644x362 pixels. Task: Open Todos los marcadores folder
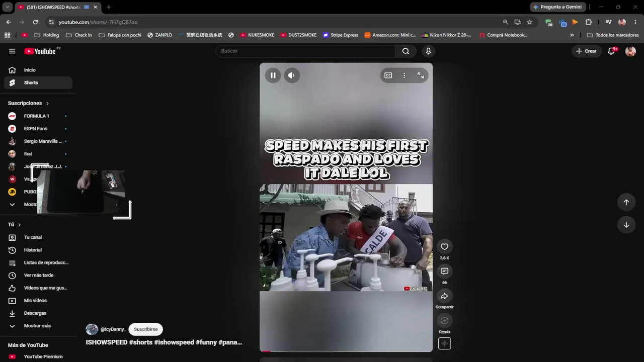click(613, 35)
